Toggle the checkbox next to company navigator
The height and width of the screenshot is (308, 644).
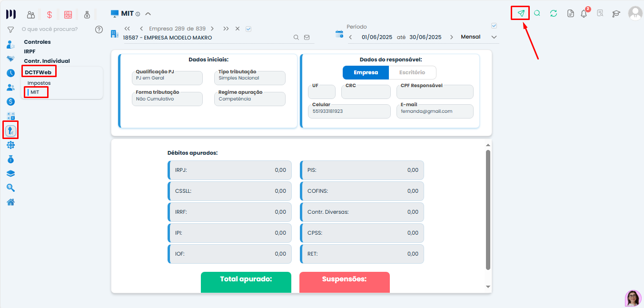[248, 29]
